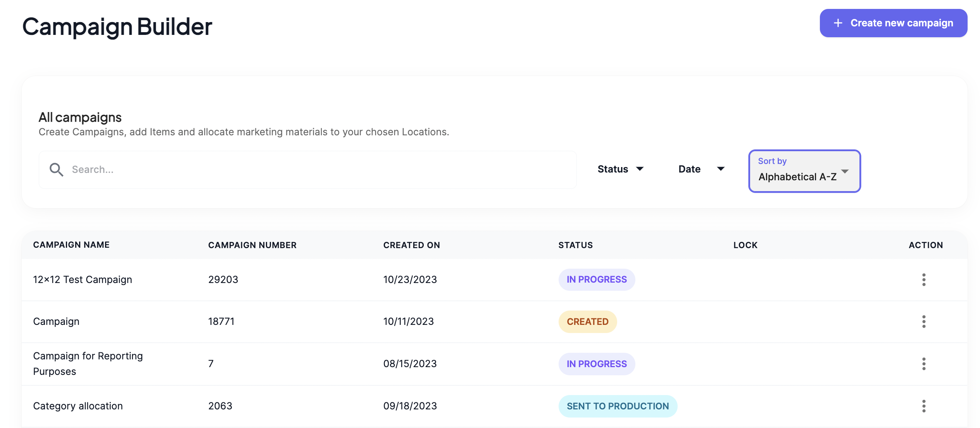Click the plus icon on create button
Screen dimensions: 980x428
click(x=838, y=23)
